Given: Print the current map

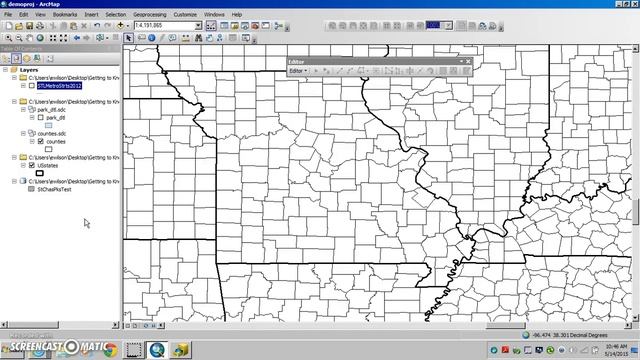Looking at the screenshot, I should click(40, 26).
